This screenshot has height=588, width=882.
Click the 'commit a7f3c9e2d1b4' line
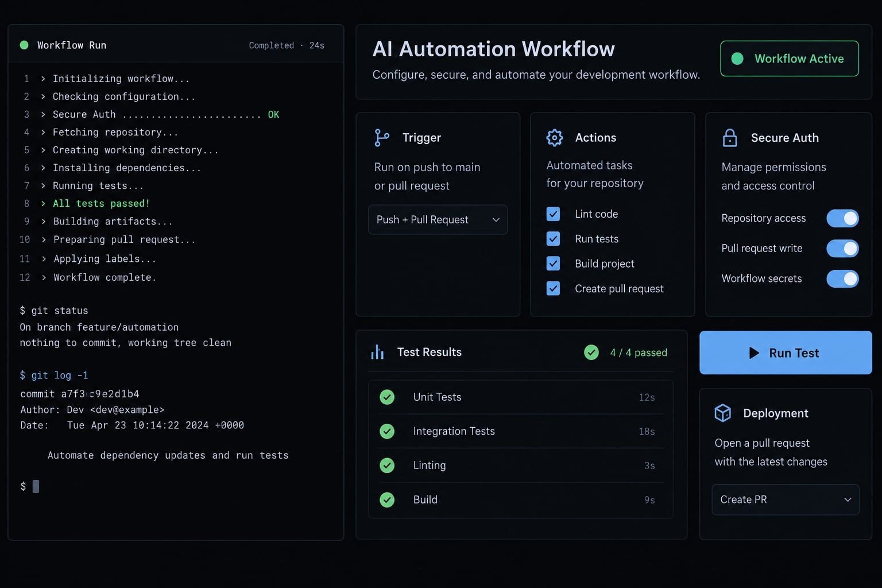(80, 394)
